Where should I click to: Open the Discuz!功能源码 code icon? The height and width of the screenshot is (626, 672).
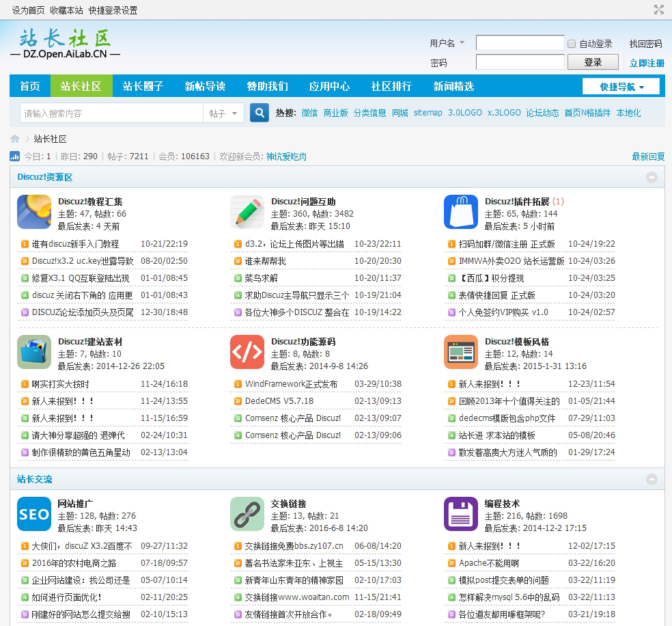[247, 352]
